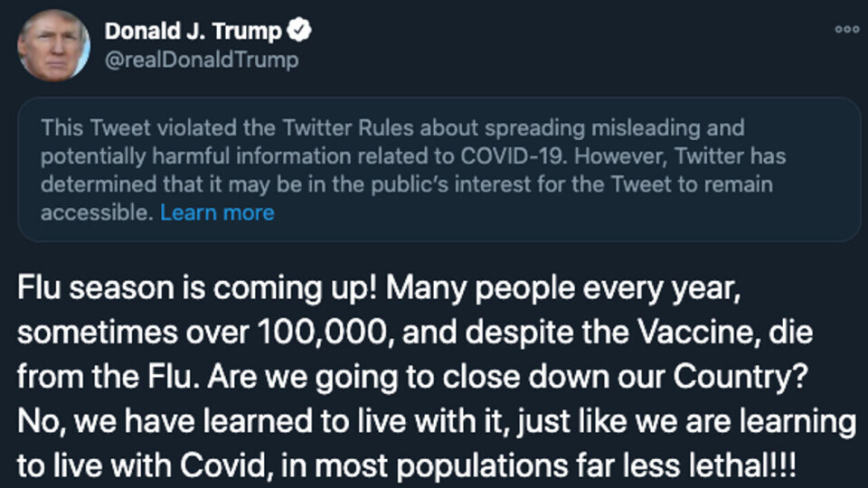Open the @realDonaldTrump handle
This screenshot has height=488, width=868.
pos(201,60)
